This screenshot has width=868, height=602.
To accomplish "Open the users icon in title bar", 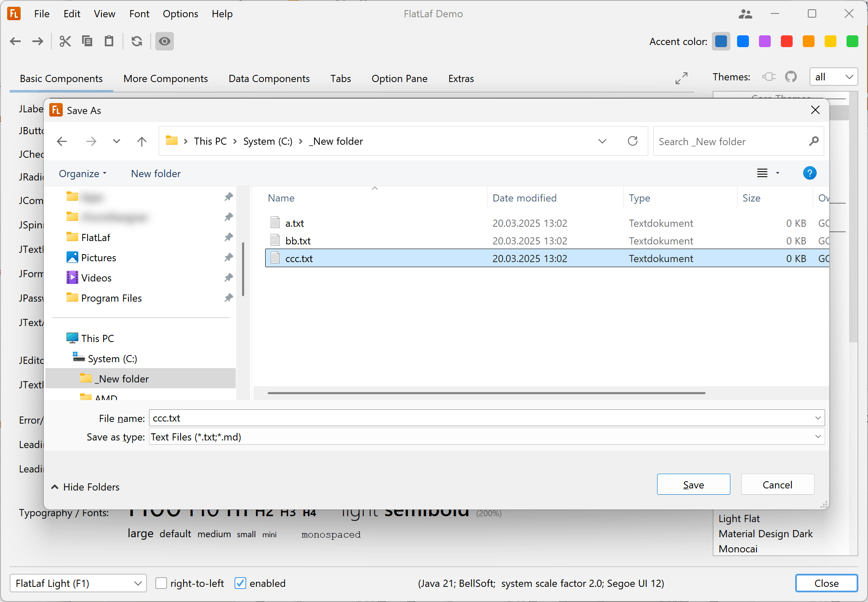I will pos(745,14).
